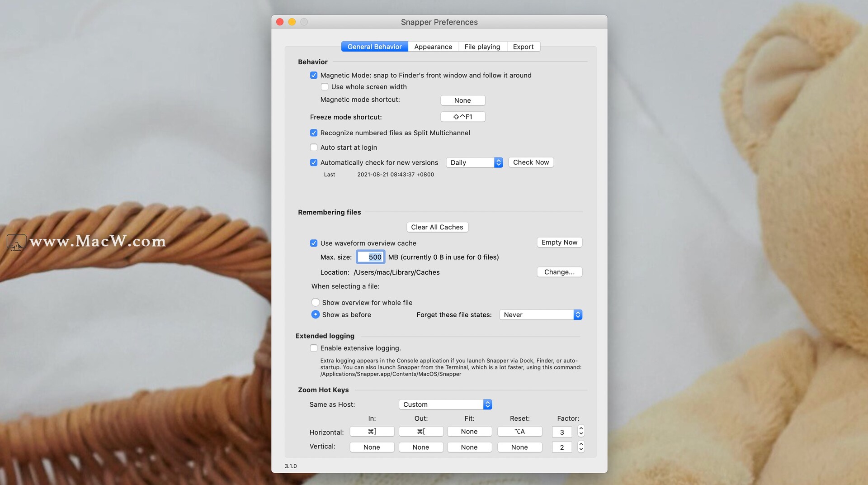Click the Horizontal Factor stepper arrows
868x485 pixels.
[581, 431]
